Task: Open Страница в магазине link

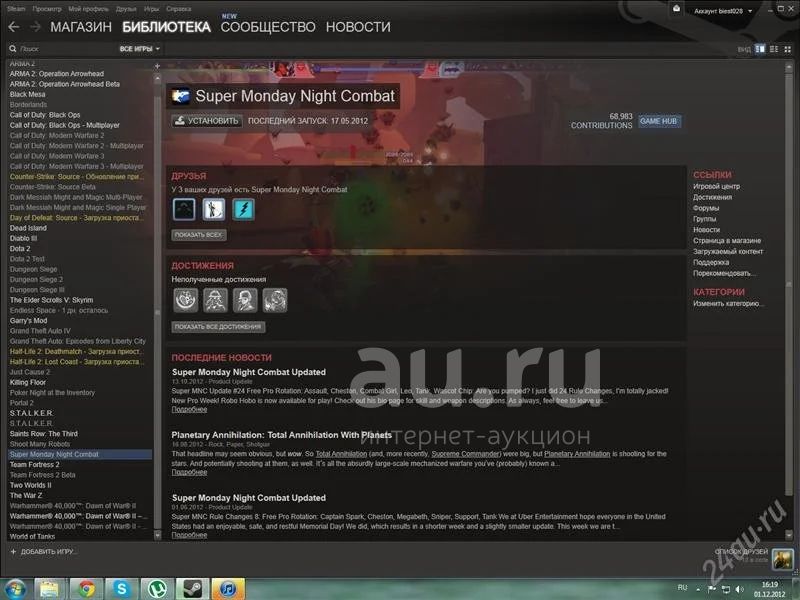Action: 727,240
